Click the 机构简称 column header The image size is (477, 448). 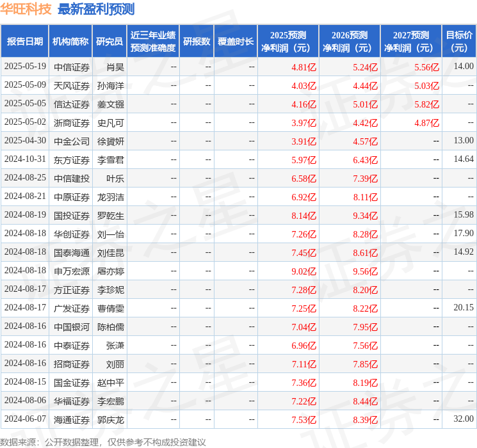(x=70, y=41)
